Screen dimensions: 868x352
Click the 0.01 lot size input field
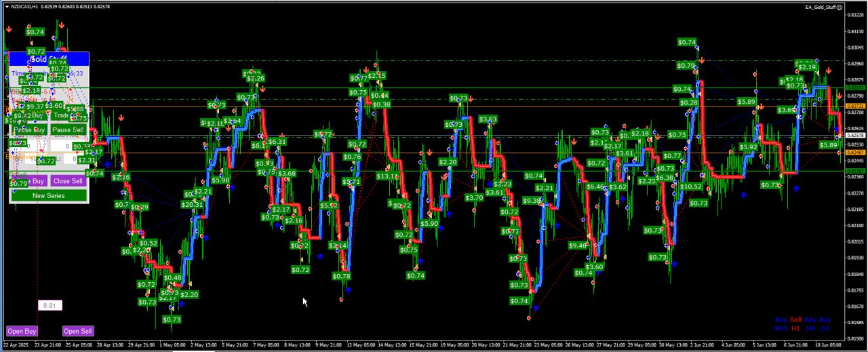pyautogui.click(x=50, y=305)
